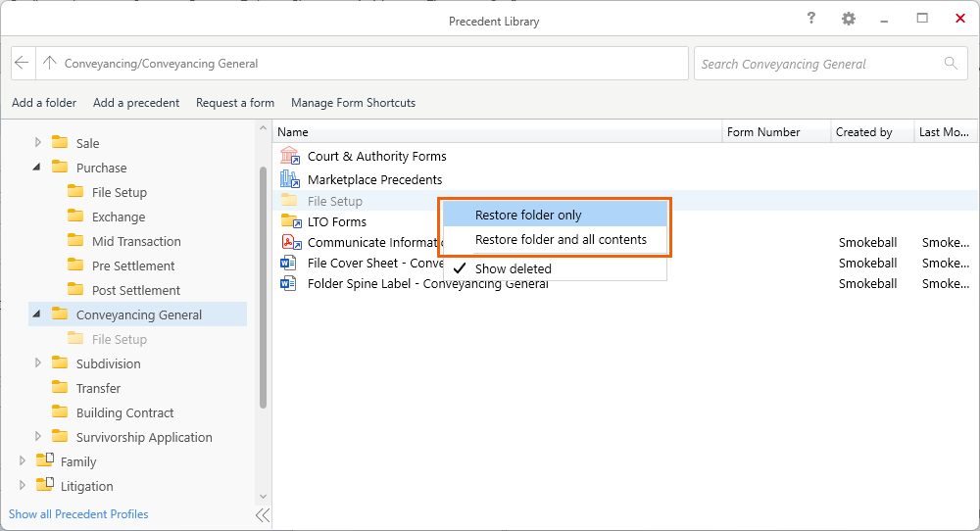Image resolution: width=980 pixels, height=531 pixels.
Task: Collapse the Purchase folder tree node
Action: click(37, 168)
